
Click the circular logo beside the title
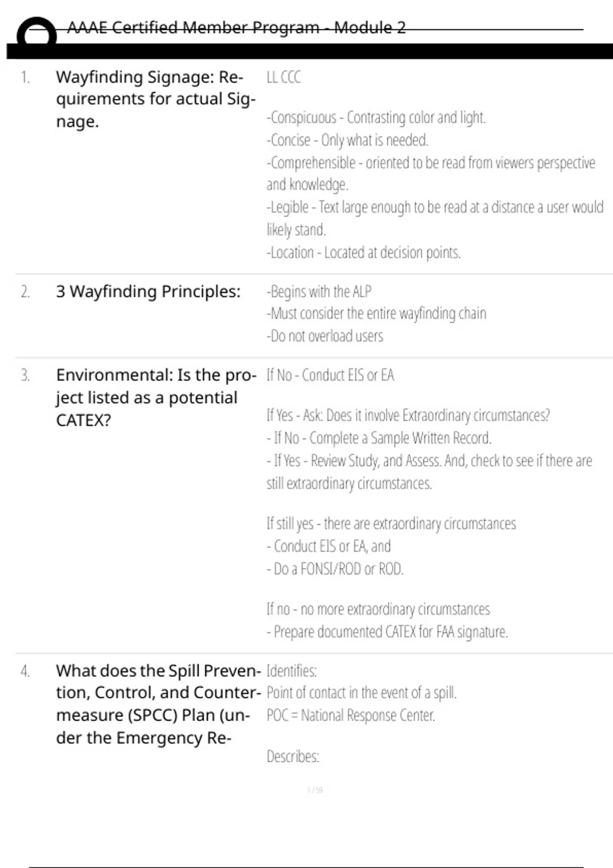pos(36,33)
